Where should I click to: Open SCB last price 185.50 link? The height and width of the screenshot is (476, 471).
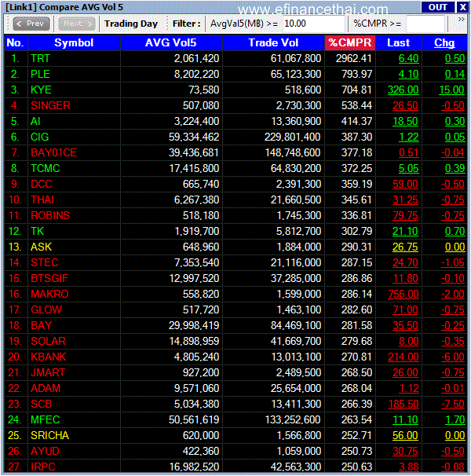[x=403, y=405]
